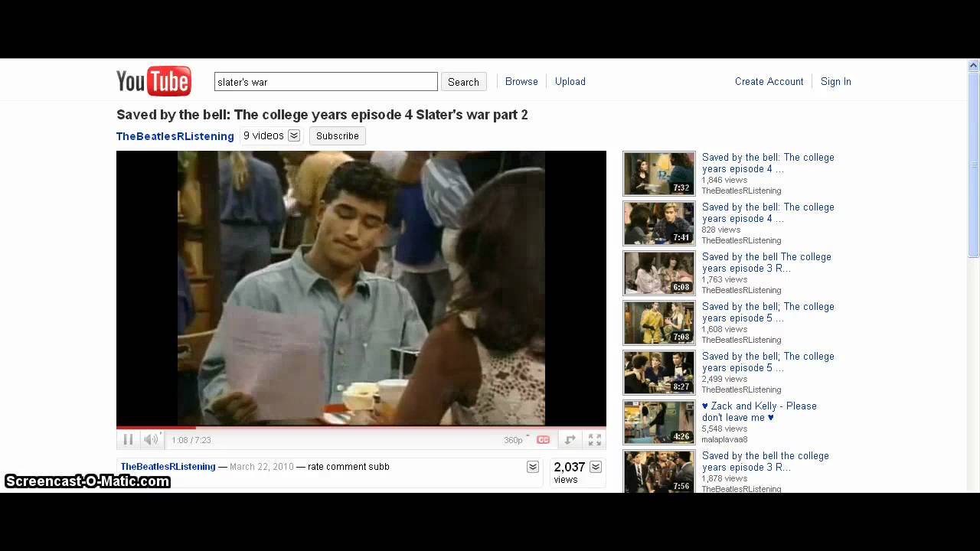Open TheBeatlesRListening channel link under title
The width and height of the screenshot is (980, 551).
(175, 136)
